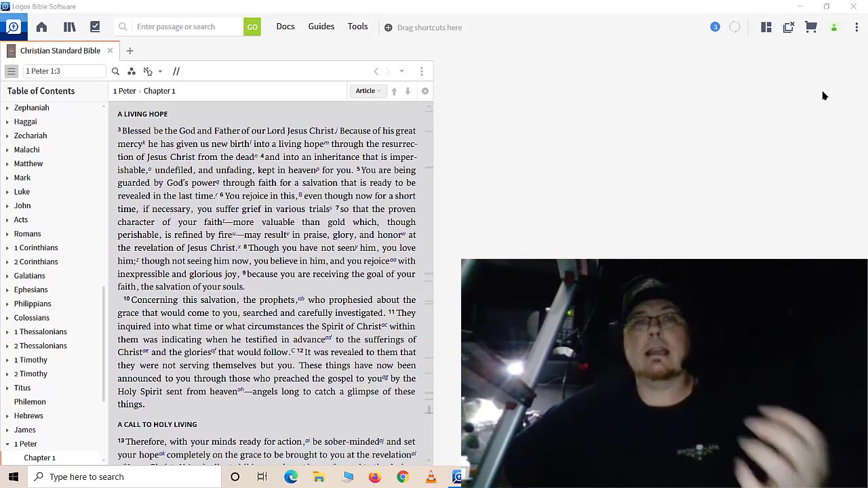Screen dimensions: 868x488
Task: Open the reading plan checklist icon
Action: pos(95,27)
